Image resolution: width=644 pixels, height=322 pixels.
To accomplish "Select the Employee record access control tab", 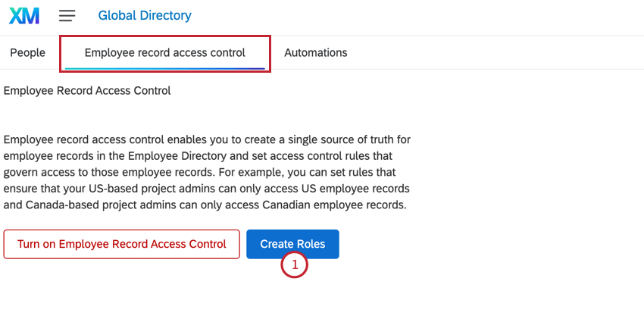I will point(164,53).
